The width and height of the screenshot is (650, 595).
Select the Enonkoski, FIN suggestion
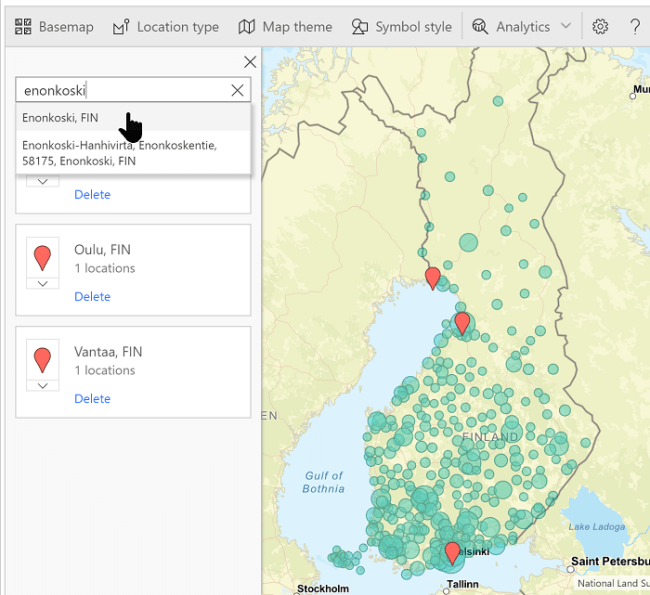pos(60,118)
